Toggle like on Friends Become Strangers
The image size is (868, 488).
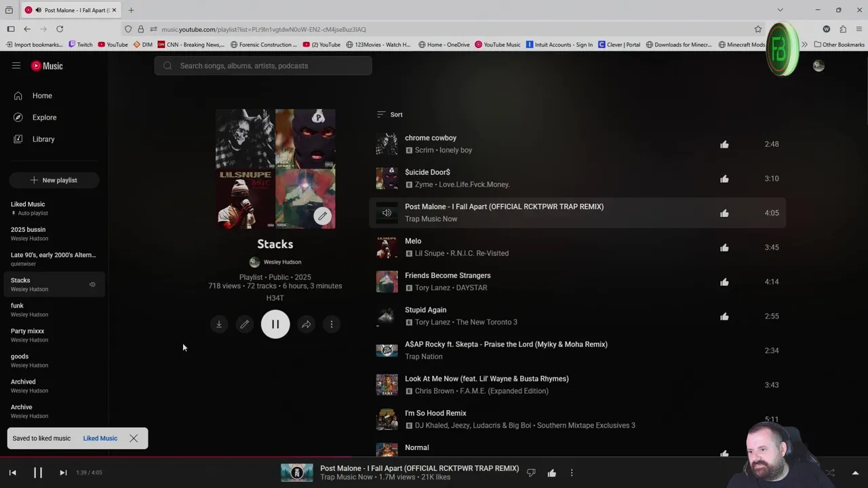(724, 282)
